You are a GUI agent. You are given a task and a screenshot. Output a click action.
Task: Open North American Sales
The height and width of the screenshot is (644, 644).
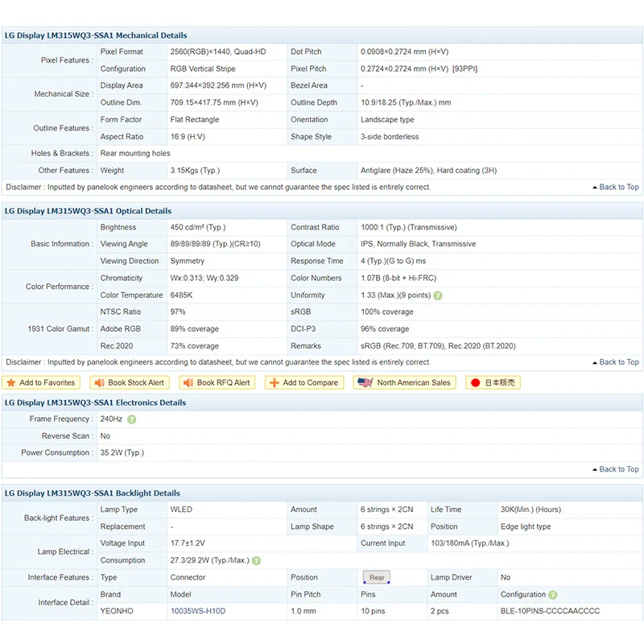click(x=405, y=383)
